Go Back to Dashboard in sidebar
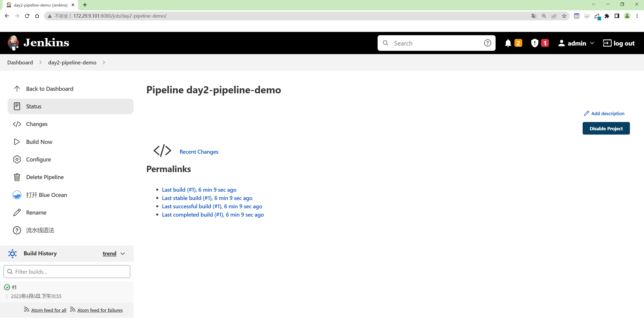 coord(70,89)
